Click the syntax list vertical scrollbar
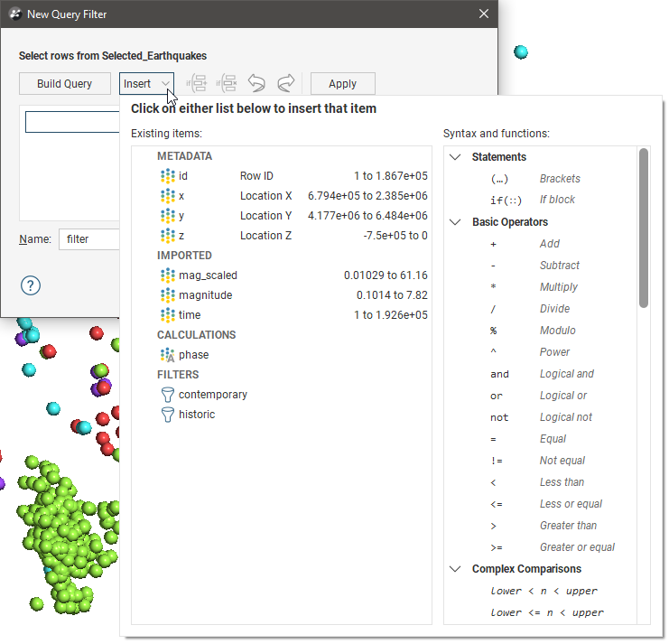Viewport: 669px width, 644px height. pyautogui.click(x=643, y=229)
